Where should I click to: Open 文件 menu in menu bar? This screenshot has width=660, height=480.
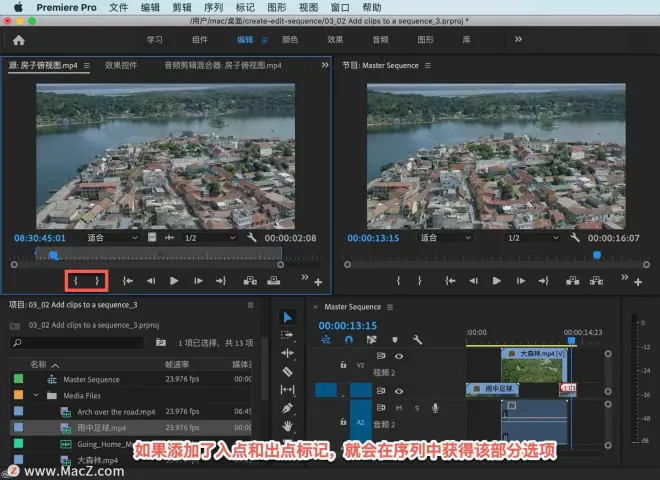pos(118,8)
